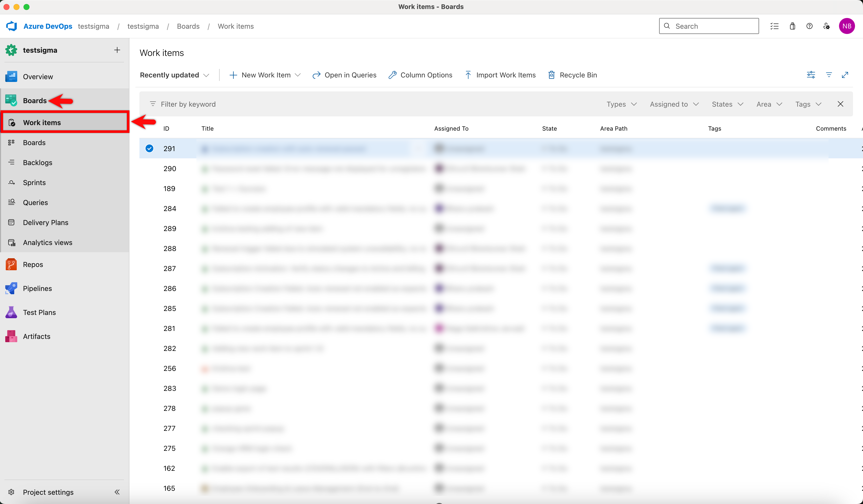Open the Types filter dropdown
863x504 pixels.
click(x=621, y=104)
